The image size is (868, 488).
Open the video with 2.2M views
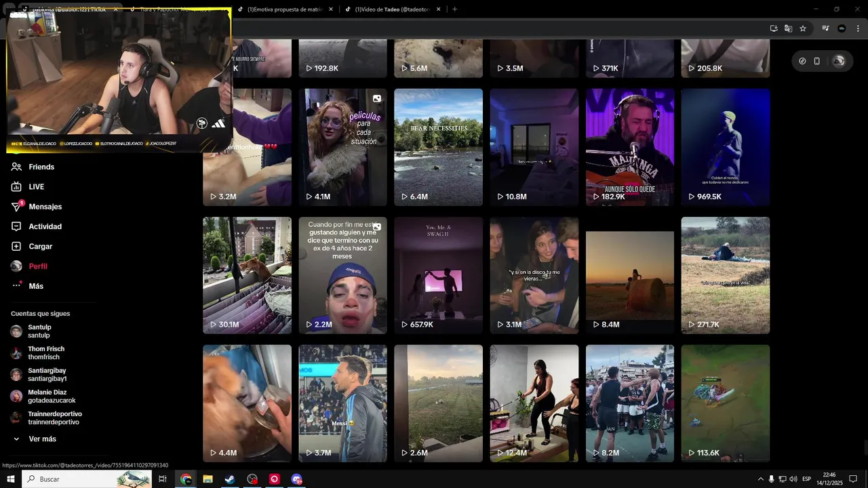pos(343,275)
